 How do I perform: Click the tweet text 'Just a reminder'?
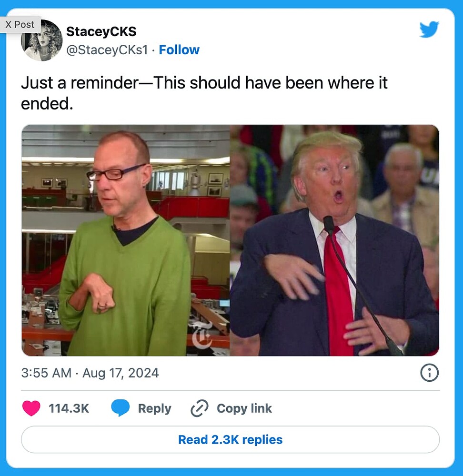coord(80,82)
